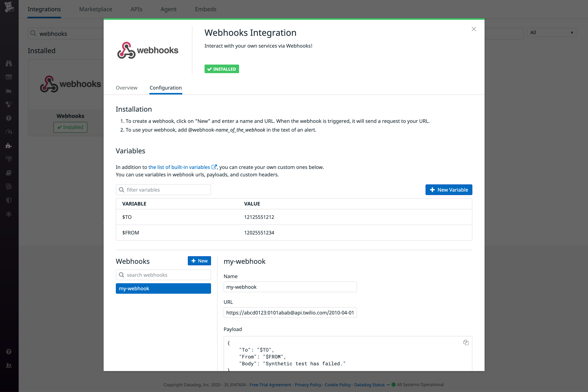Expand the network globe icon in sidebar

tap(9, 214)
